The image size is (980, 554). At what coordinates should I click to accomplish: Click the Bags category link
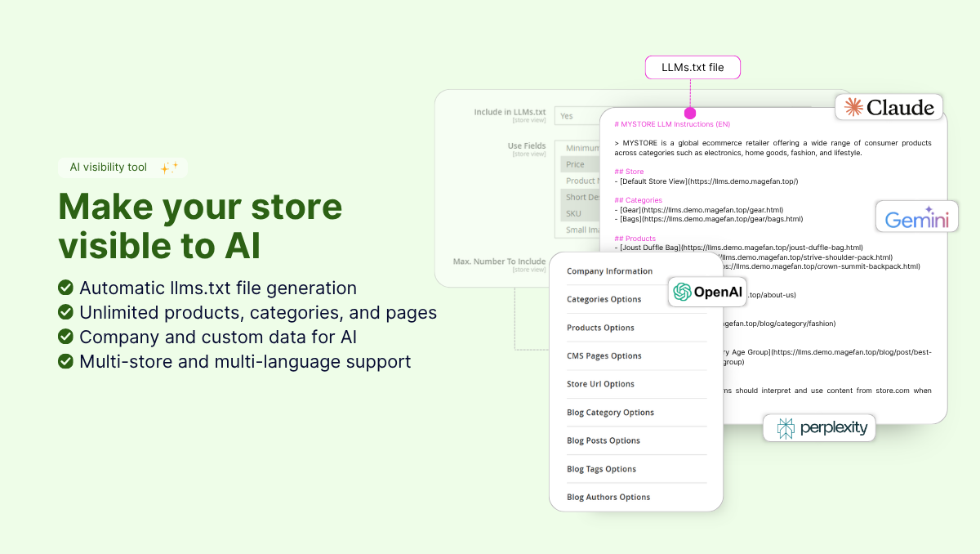coord(708,219)
